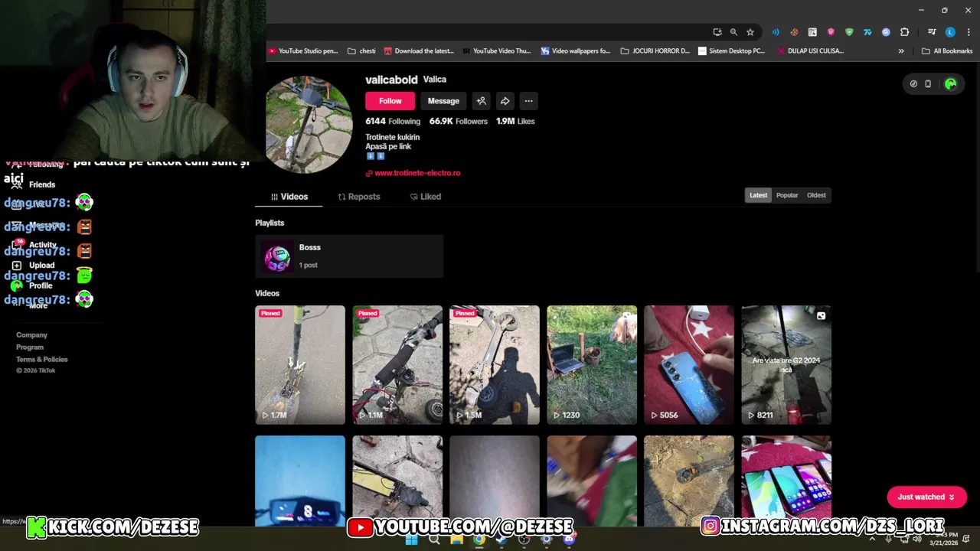Sort videos by Oldest
The image size is (980, 551).
click(816, 195)
